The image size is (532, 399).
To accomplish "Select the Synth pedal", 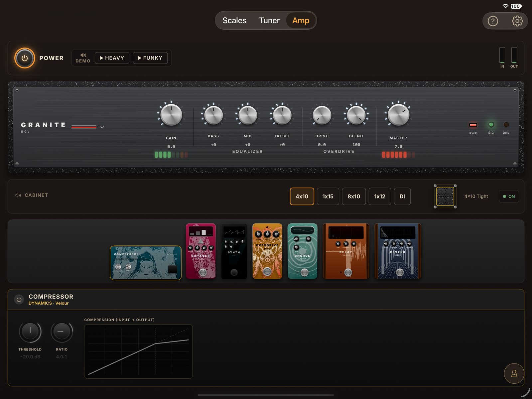I will (234, 251).
